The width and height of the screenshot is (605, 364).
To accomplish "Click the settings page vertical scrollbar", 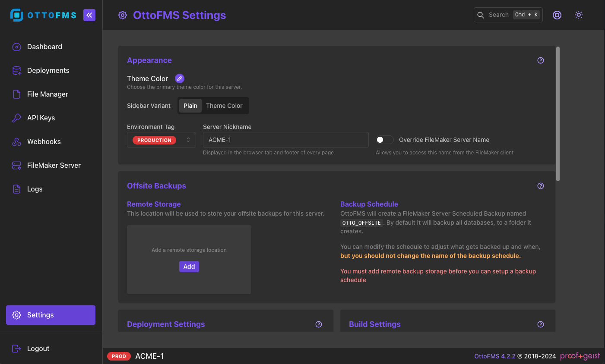I will tap(558, 114).
